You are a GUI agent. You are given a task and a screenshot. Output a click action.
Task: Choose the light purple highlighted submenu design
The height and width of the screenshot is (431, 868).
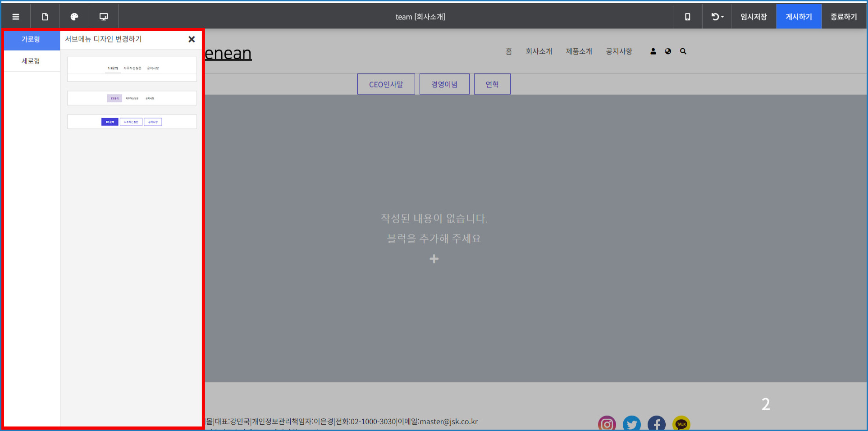click(x=132, y=98)
